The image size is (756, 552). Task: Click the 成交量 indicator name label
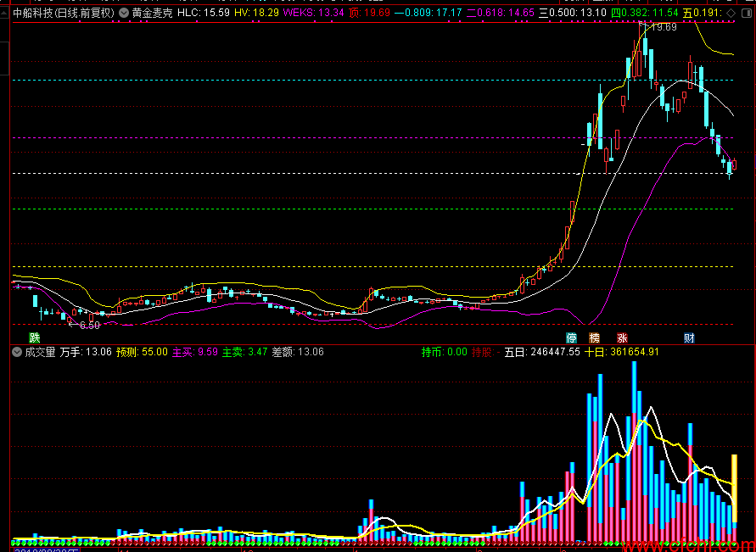[41, 352]
